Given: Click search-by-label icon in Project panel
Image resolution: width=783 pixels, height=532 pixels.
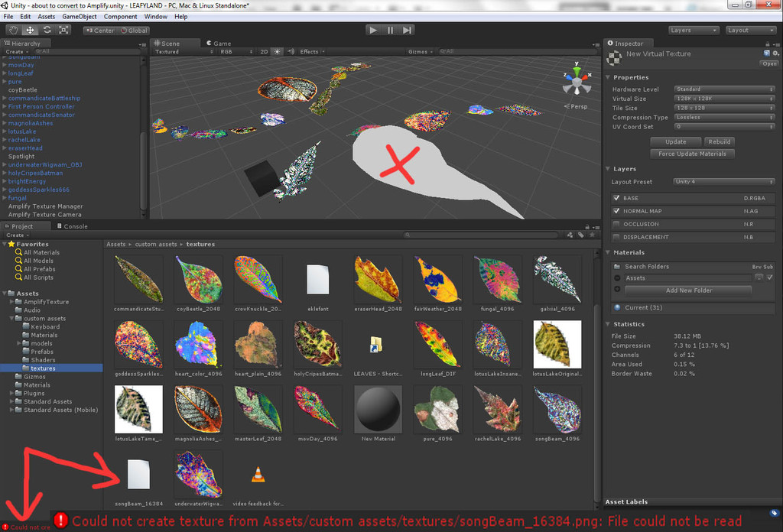Looking at the screenshot, I should point(581,235).
